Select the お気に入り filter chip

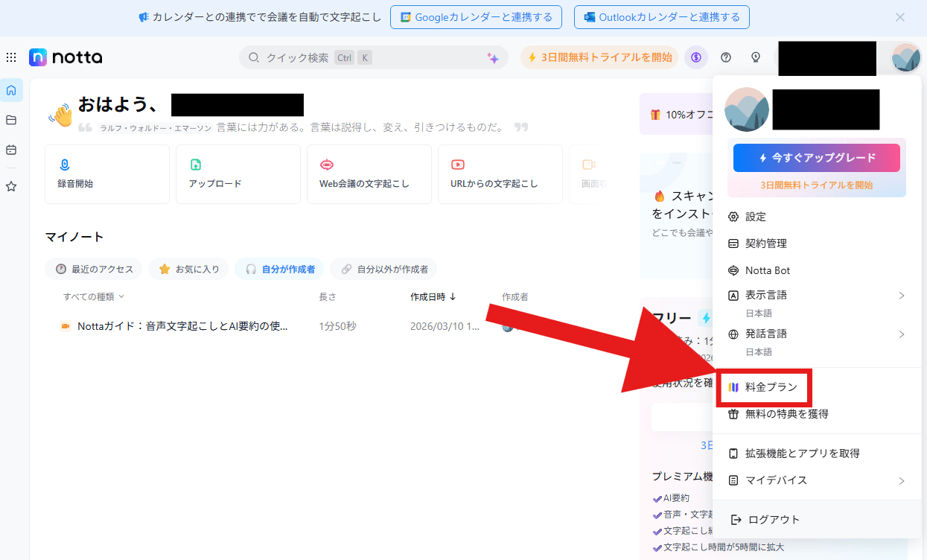coord(189,269)
